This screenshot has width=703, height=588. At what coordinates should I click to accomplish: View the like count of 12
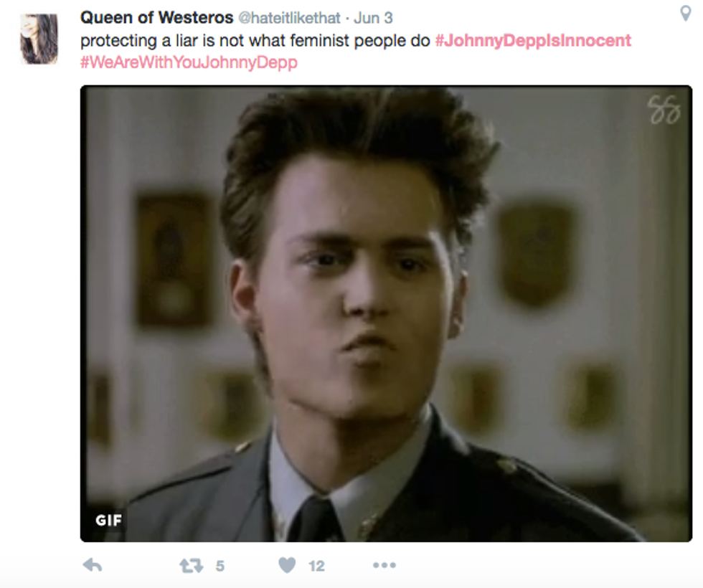[x=316, y=566]
